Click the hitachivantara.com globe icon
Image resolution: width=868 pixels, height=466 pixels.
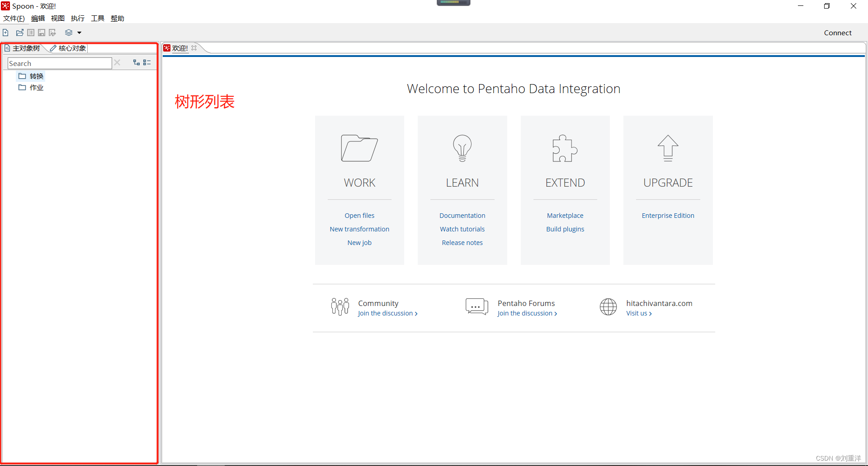[x=608, y=307]
